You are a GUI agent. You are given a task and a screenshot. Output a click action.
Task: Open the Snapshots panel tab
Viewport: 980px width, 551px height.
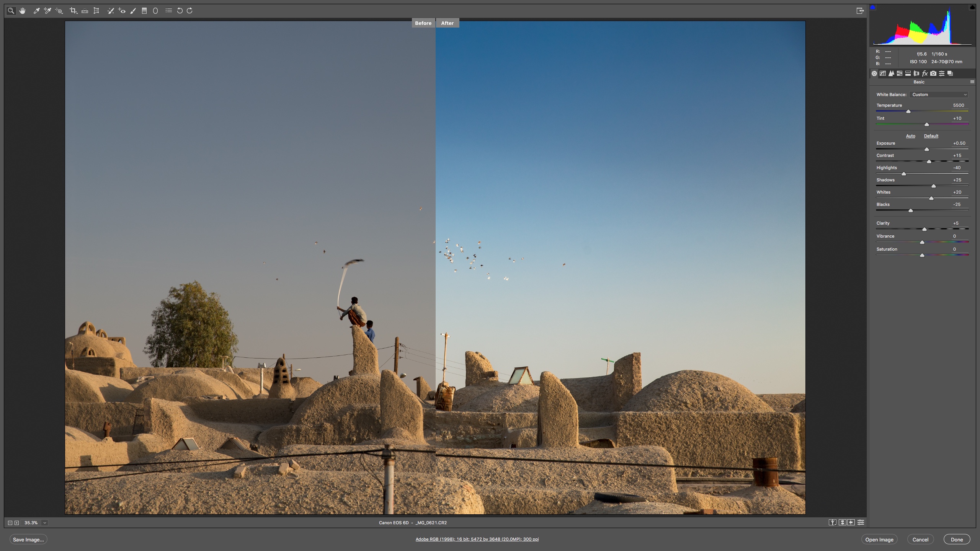click(x=950, y=73)
